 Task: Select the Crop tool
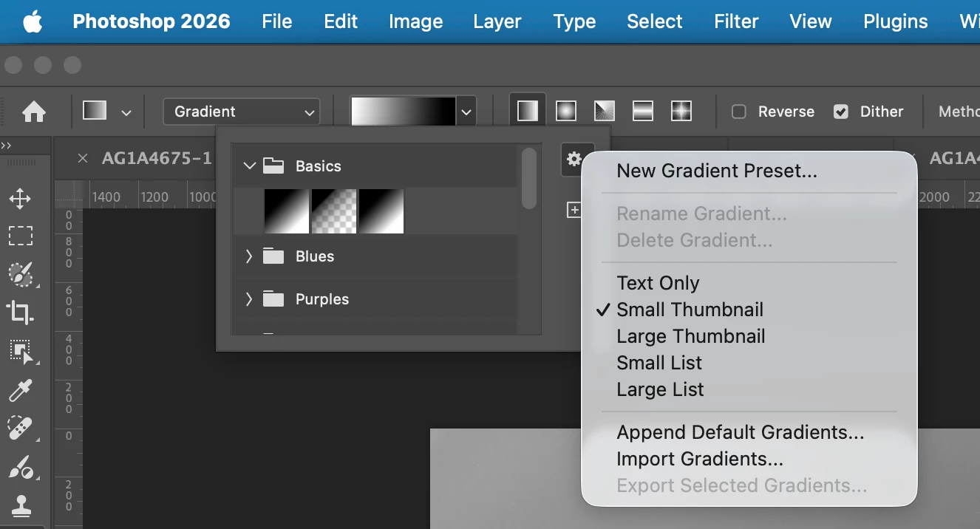coord(20,313)
